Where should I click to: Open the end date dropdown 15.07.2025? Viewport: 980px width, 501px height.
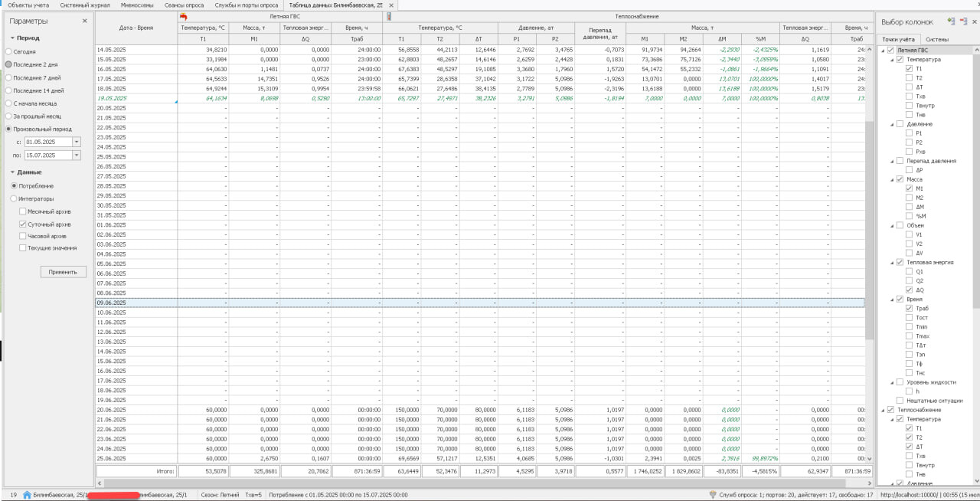(77, 155)
